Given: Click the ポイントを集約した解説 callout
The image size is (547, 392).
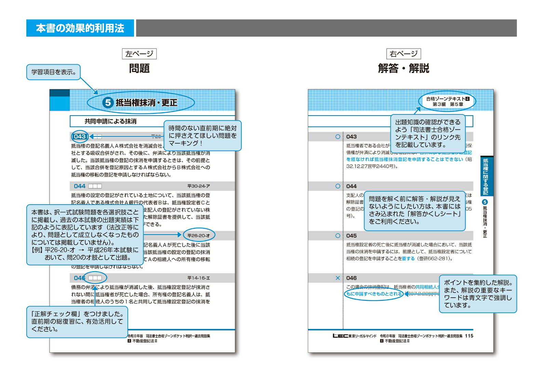Looking at the screenshot, I should pos(478,294).
